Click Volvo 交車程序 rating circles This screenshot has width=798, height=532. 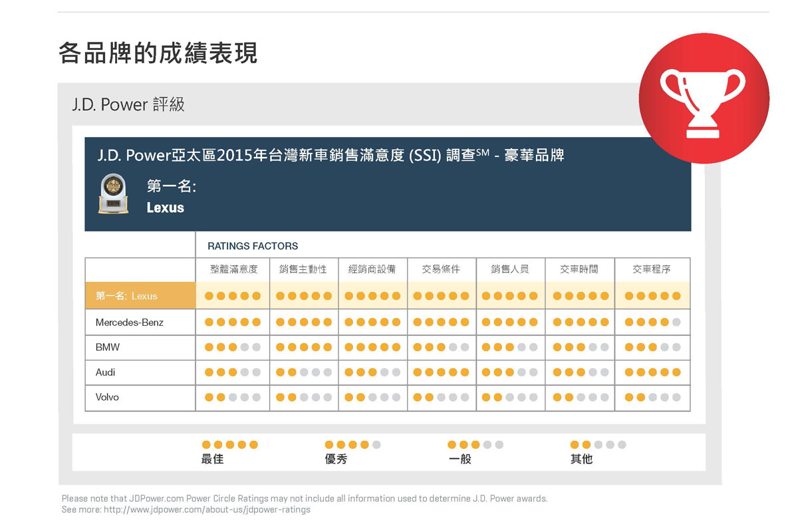(652, 398)
